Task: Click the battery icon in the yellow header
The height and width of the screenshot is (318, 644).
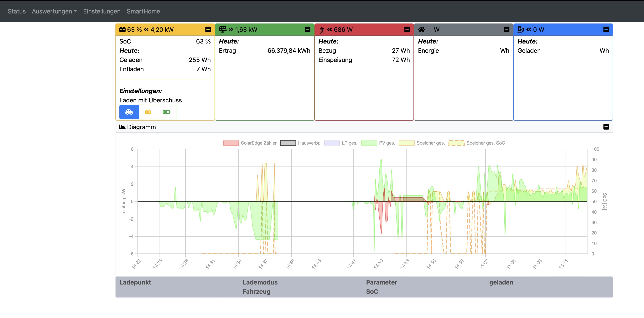Action: (x=122, y=29)
